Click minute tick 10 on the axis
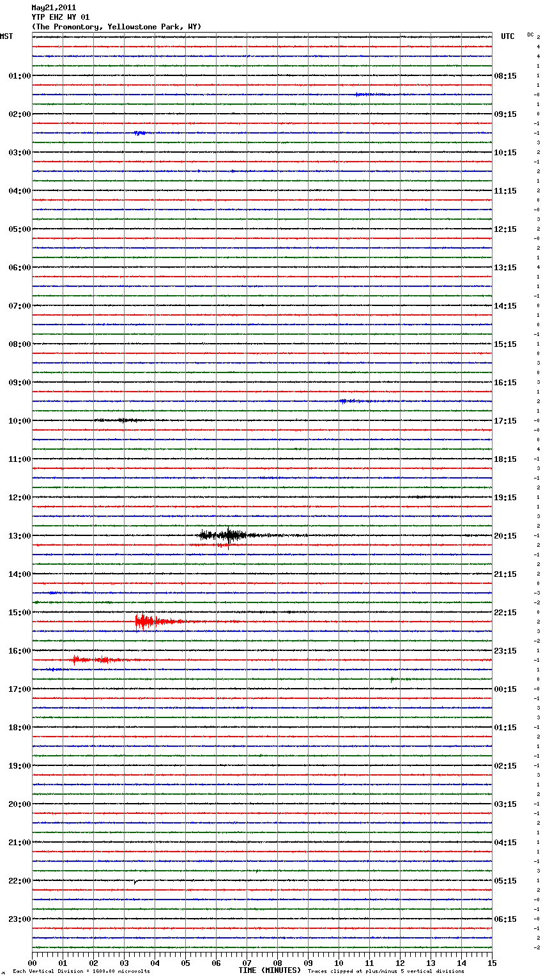Image resolution: width=543 pixels, height=980 pixels. point(339,963)
